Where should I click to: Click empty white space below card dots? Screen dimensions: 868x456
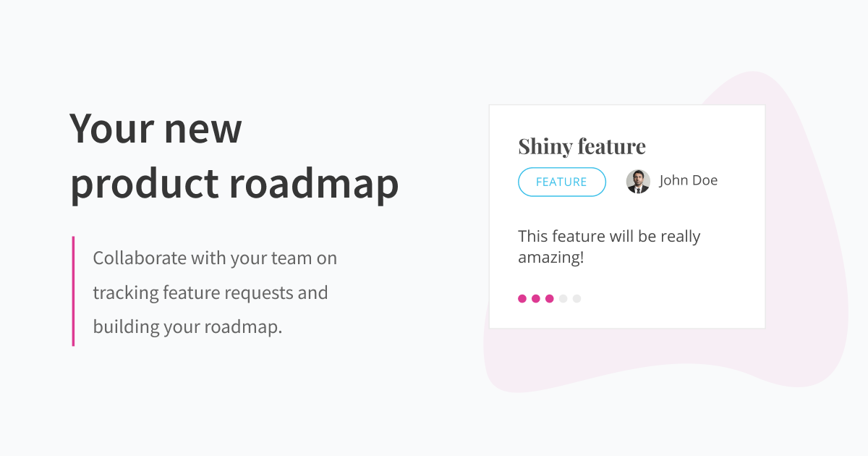[x=626, y=316]
